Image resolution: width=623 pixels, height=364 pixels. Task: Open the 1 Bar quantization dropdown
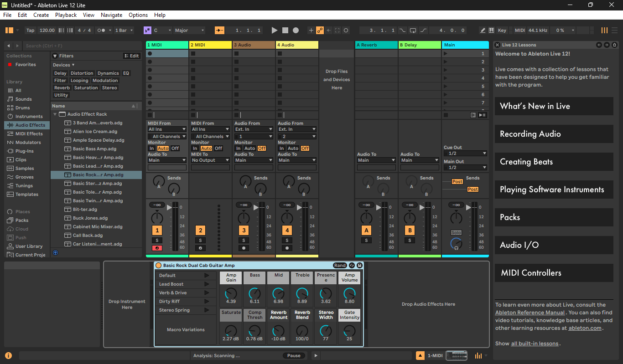tap(124, 31)
